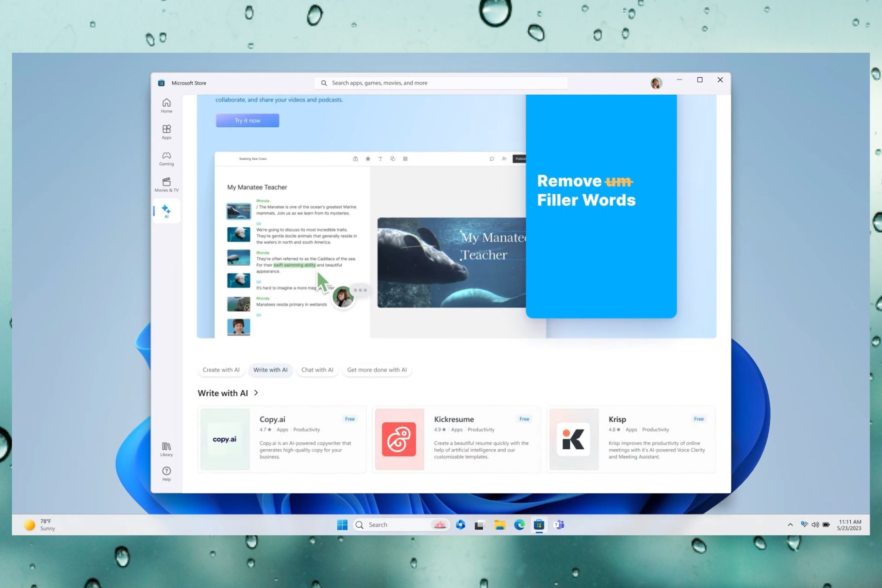Expand hidden icons in the system tray
The width and height of the screenshot is (882, 588).
click(x=790, y=525)
